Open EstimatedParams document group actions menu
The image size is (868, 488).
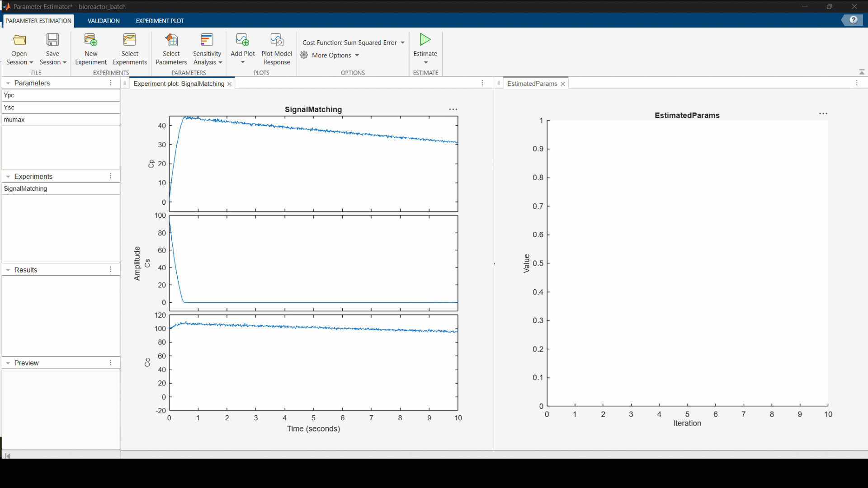click(x=857, y=83)
